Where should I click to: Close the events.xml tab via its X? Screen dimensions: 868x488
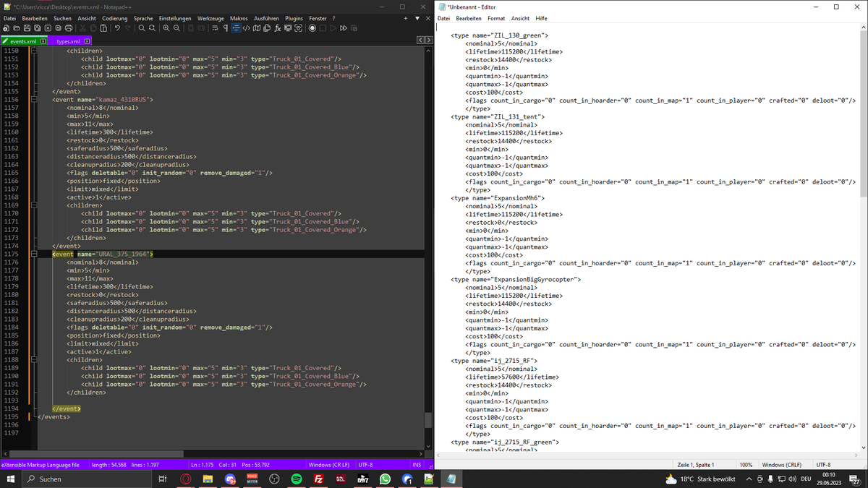[x=43, y=42]
